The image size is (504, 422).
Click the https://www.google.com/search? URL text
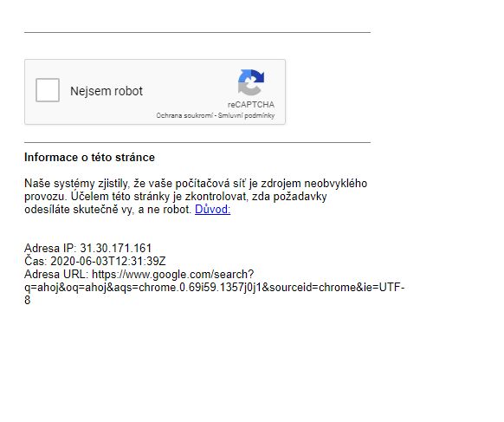coord(173,274)
